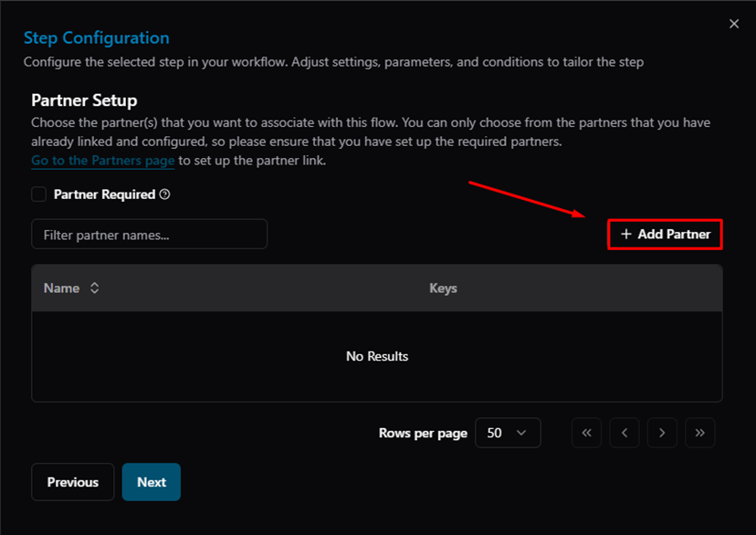756x535 pixels.
Task: Click the Rows per page label
Action: (x=423, y=434)
